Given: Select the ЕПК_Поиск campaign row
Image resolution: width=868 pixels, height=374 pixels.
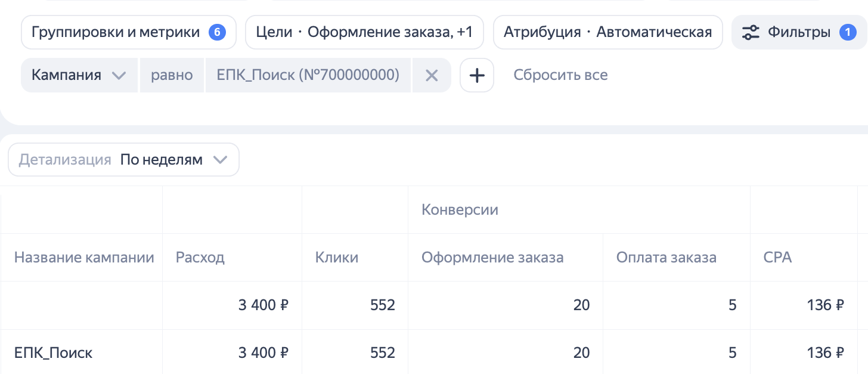Looking at the screenshot, I should point(54,353).
